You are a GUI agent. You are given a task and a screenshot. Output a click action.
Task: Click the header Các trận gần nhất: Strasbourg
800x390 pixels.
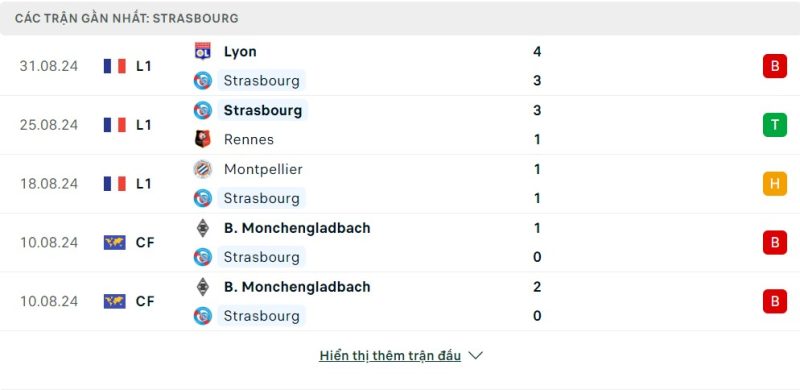click(127, 18)
